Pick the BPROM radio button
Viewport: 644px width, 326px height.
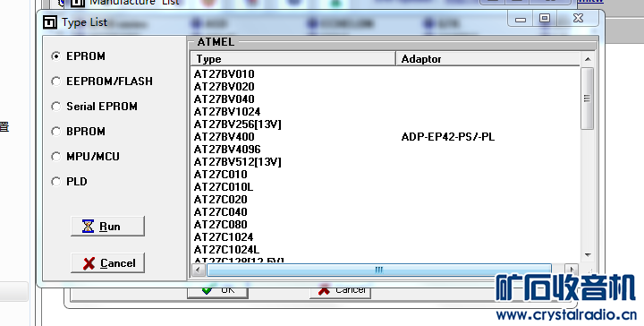[x=55, y=131]
